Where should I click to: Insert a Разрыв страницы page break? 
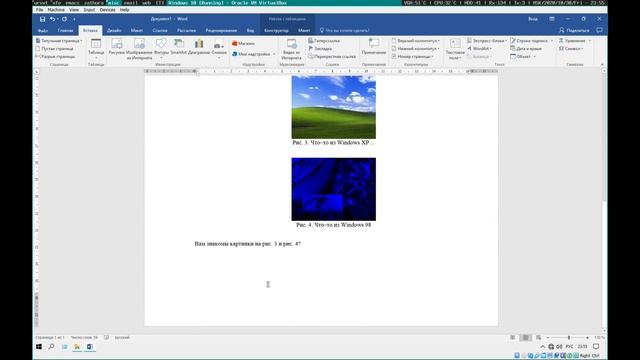tap(56, 56)
